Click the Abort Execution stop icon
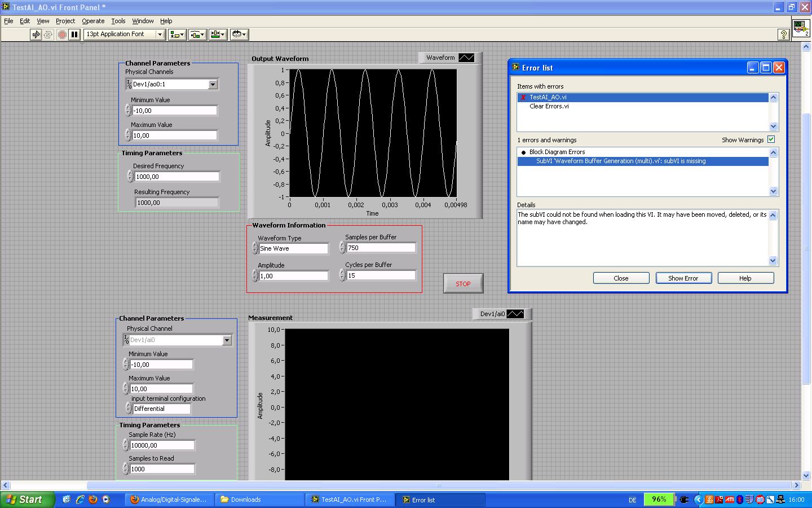The height and width of the screenshot is (508, 812). [62, 34]
